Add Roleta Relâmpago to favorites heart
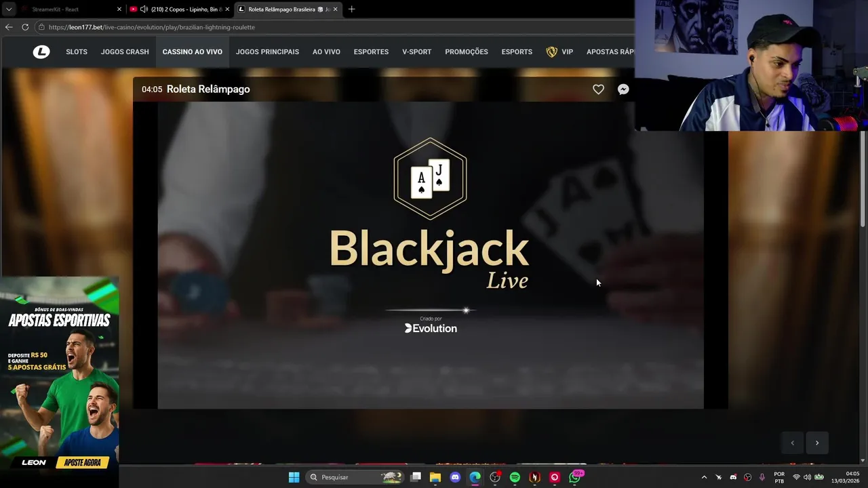The image size is (868, 488). 598,89
